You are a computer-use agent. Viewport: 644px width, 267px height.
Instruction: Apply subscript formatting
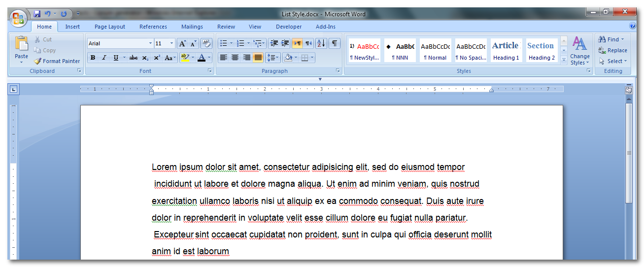point(145,58)
